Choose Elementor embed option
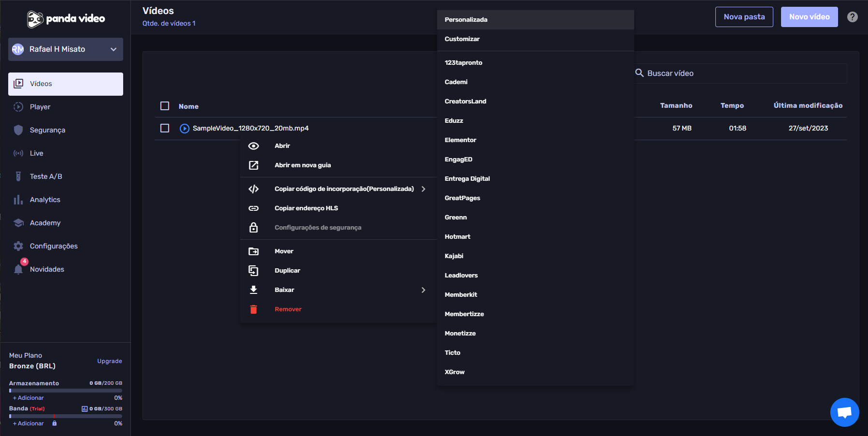The image size is (868, 436). pos(536,140)
